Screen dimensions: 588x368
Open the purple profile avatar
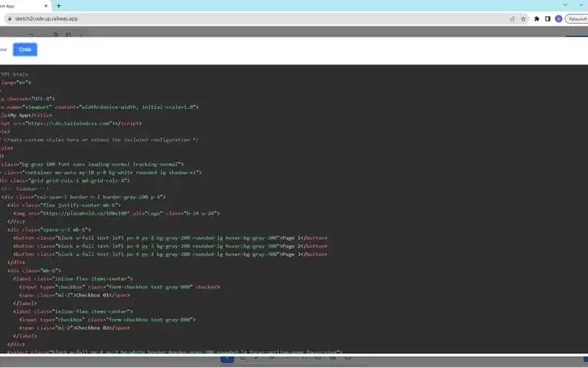point(558,18)
